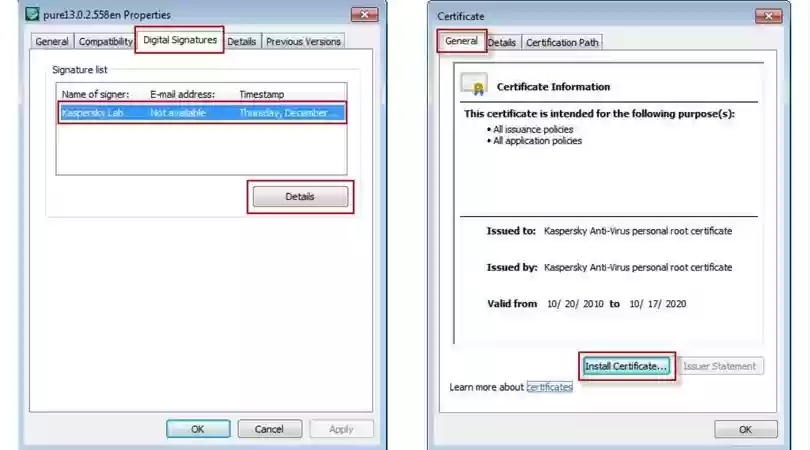Click the 'Issued by' Kaspersky certificate name

click(x=638, y=267)
